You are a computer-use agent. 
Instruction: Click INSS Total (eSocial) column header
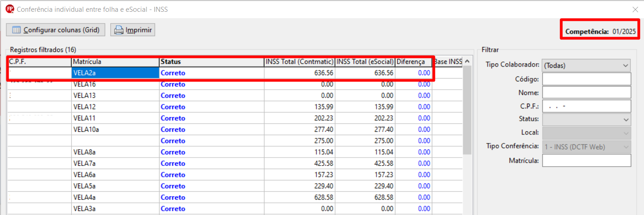click(365, 62)
